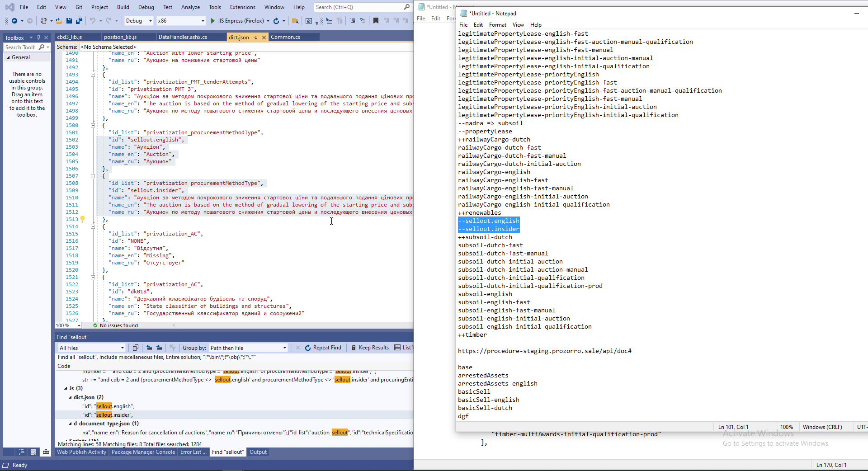Image resolution: width=868 pixels, height=471 pixels.
Task: Collapse the dict.json (2) results node
Action: click(70, 397)
